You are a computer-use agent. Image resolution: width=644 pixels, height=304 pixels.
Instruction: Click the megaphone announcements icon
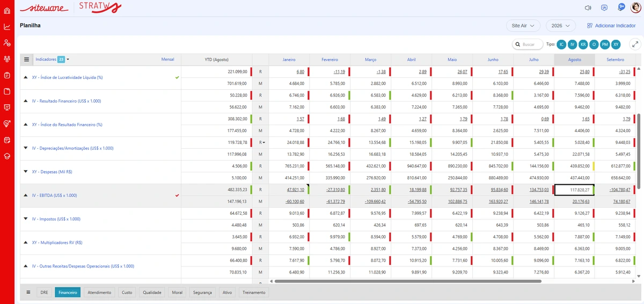588,8
